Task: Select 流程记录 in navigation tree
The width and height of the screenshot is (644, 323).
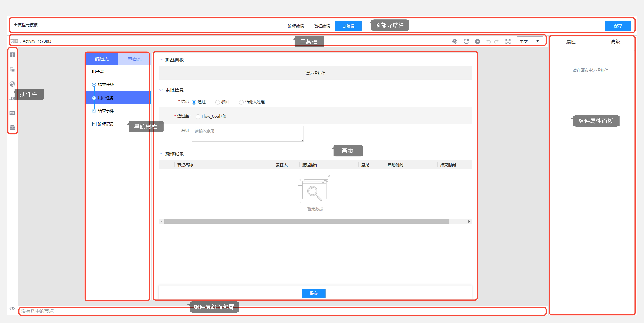Action: pyautogui.click(x=106, y=124)
